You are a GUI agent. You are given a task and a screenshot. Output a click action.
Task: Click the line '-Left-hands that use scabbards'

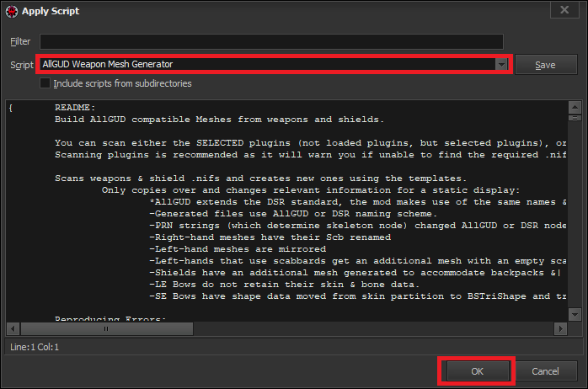coord(358,261)
